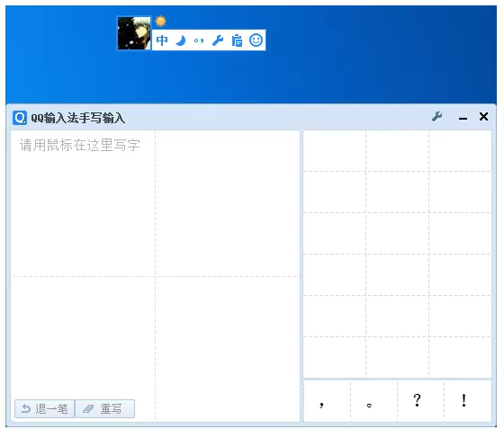Click the anime avatar skin image
Image resolution: width=504 pixels, height=429 pixels.
tap(134, 33)
